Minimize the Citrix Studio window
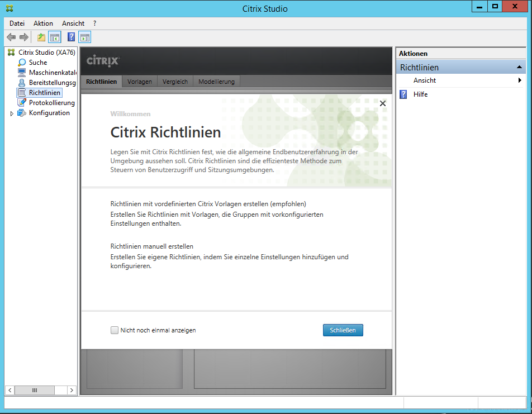This screenshot has width=532, height=414. point(479,7)
